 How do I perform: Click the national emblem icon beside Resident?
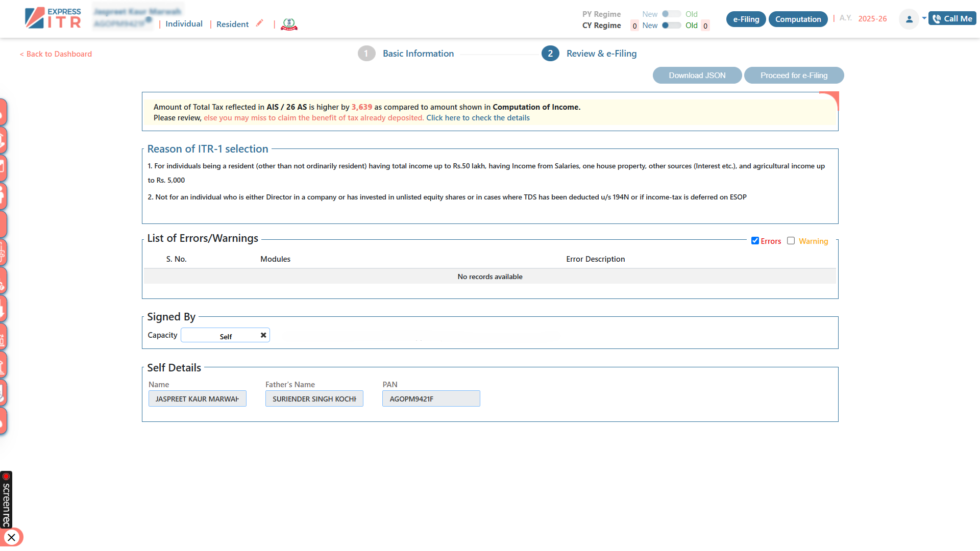(289, 23)
